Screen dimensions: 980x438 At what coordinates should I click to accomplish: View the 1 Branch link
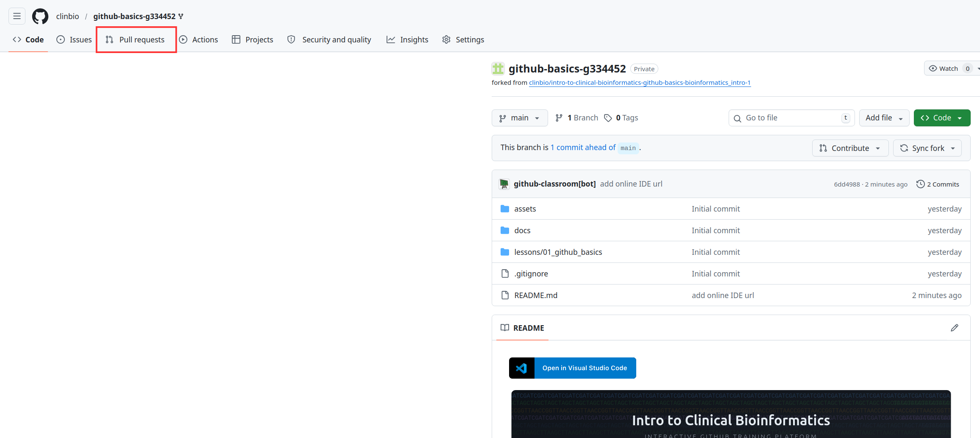pyautogui.click(x=576, y=118)
